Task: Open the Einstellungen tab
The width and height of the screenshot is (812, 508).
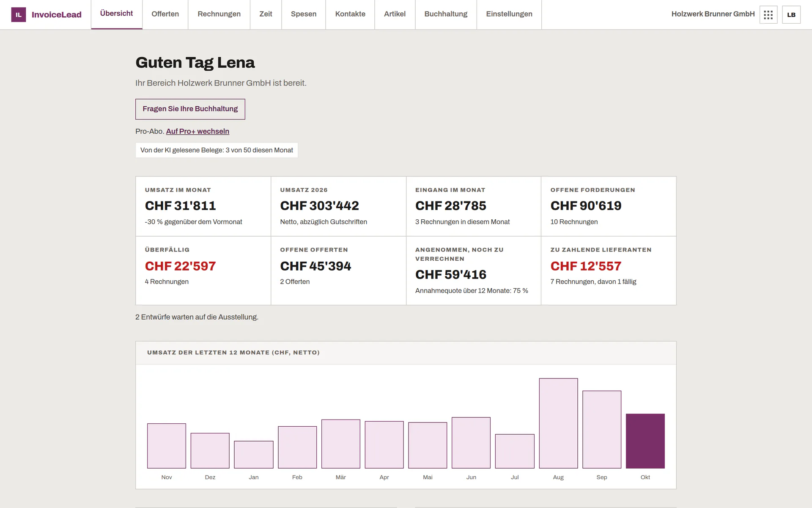Action: point(509,14)
